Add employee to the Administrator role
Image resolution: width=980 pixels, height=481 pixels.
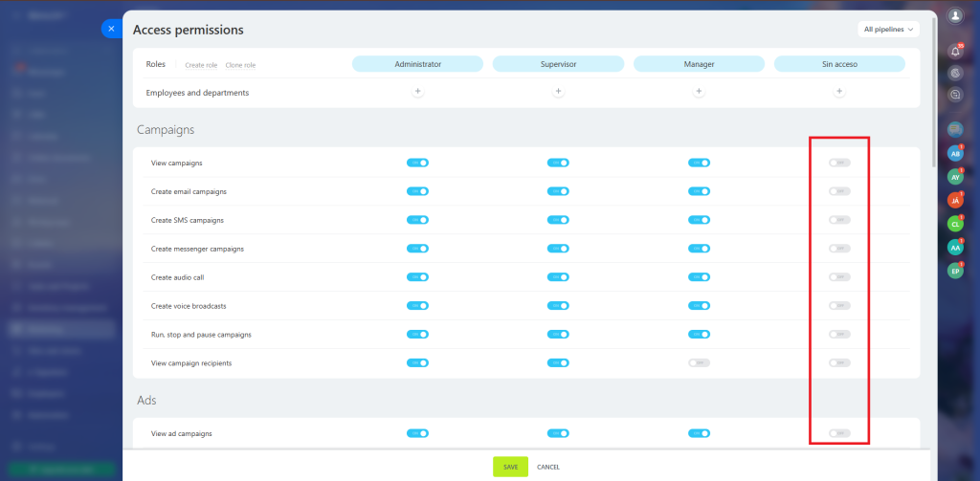point(417,92)
